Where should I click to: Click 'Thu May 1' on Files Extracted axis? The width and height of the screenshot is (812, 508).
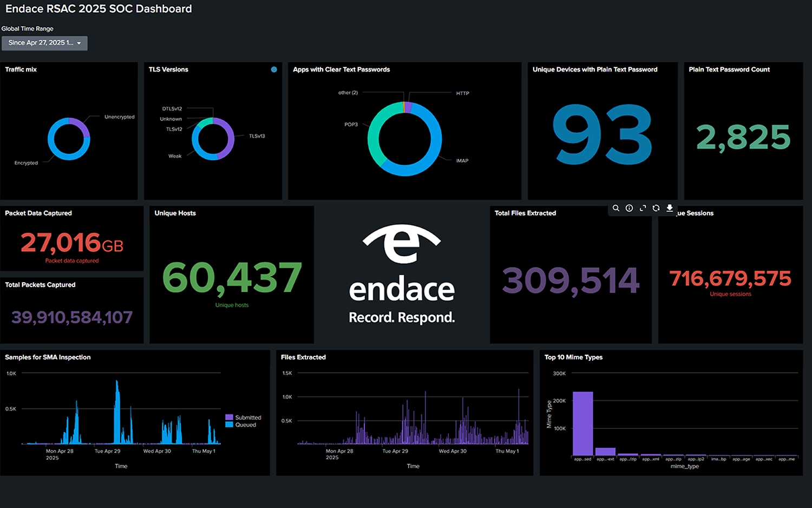tap(507, 451)
